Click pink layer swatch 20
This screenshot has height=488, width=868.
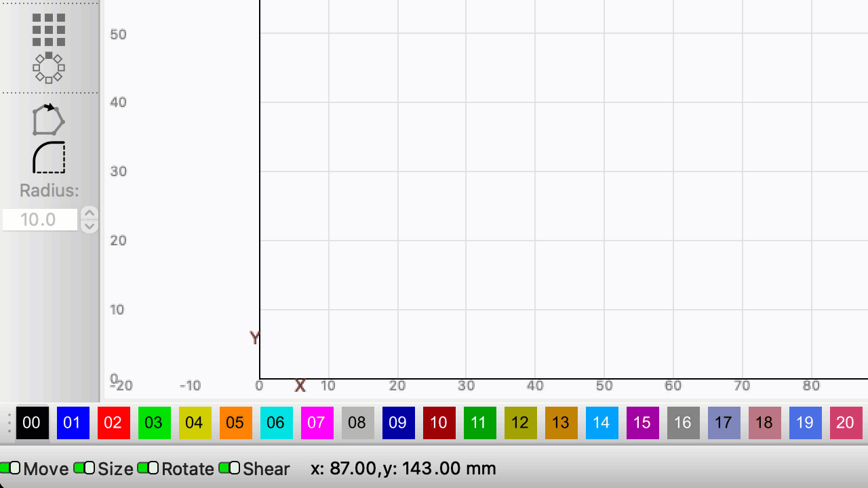846,423
